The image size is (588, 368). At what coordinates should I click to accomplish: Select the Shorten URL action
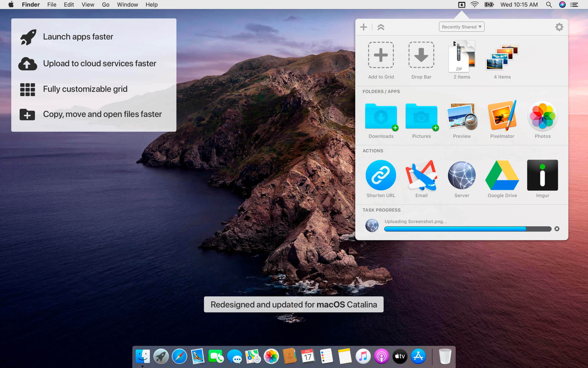[381, 175]
